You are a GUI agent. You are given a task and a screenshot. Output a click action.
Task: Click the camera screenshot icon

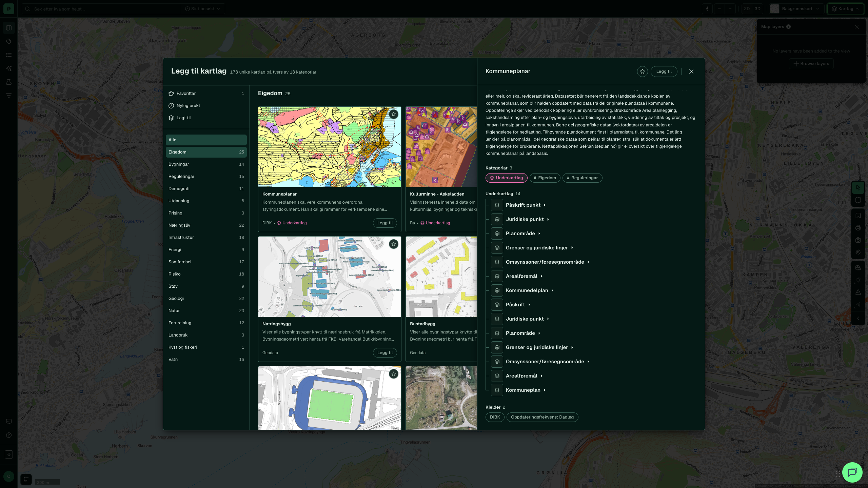click(x=858, y=240)
